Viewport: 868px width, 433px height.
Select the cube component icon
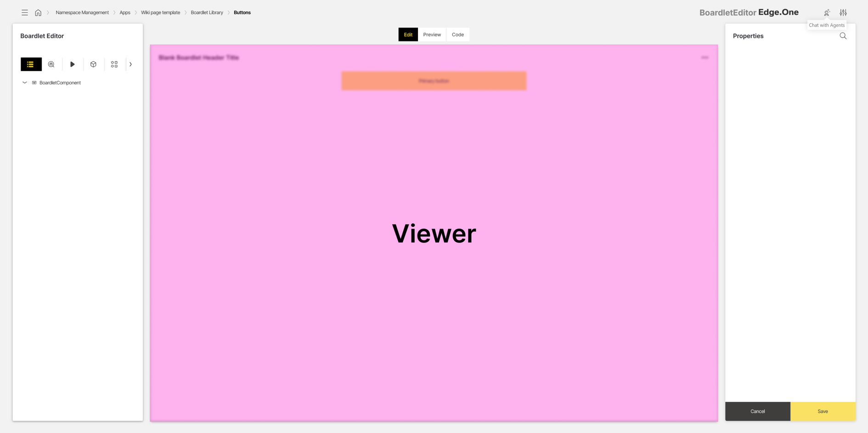tap(93, 64)
